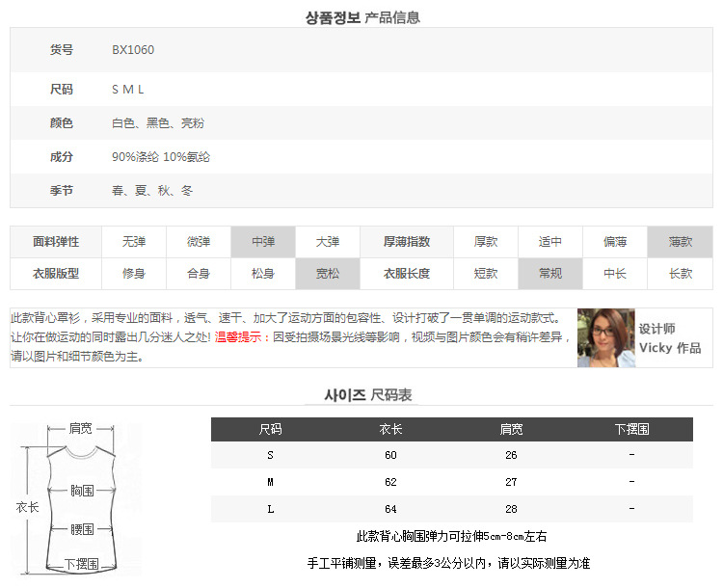723x588 pixels.
Task: Click the composition text 90%涤纶 10%氨纶
Action: click(x=160, y=157)
